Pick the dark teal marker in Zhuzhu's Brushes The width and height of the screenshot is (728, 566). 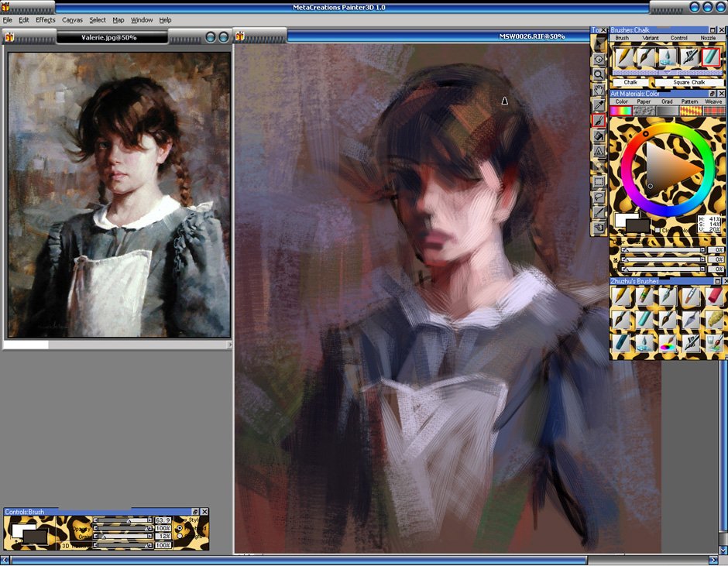click(x=621, y=344)
